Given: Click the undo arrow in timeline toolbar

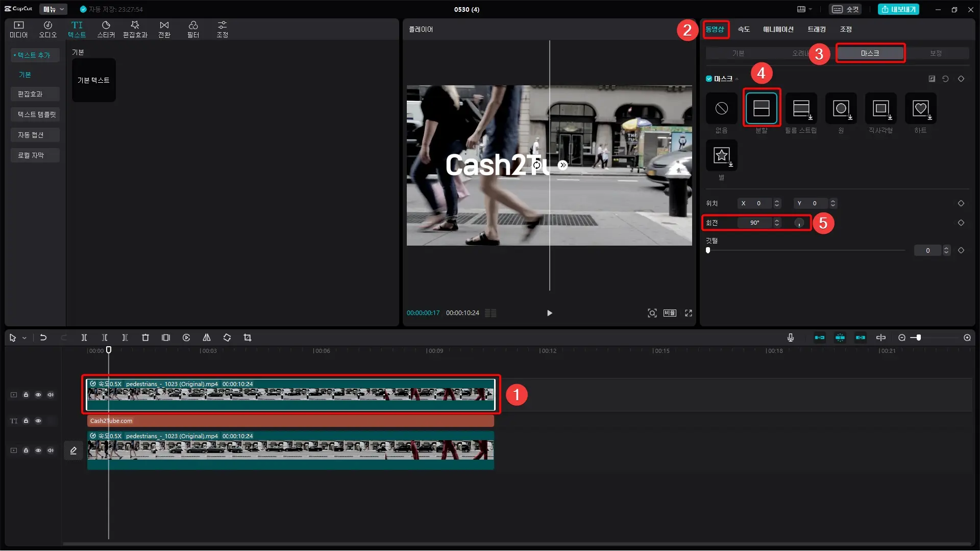Looking at the screenshot, I should coord(43,338).
